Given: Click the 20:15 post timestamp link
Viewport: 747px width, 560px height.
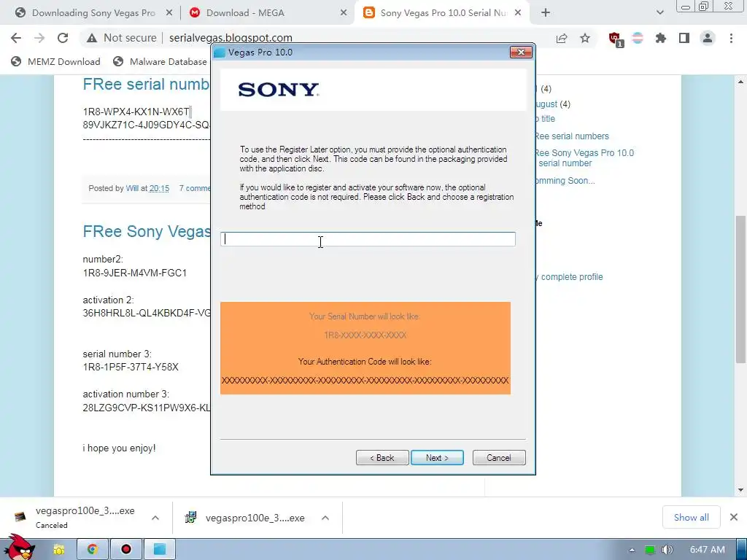Looking at the screenshot, I should coord(159,188).
